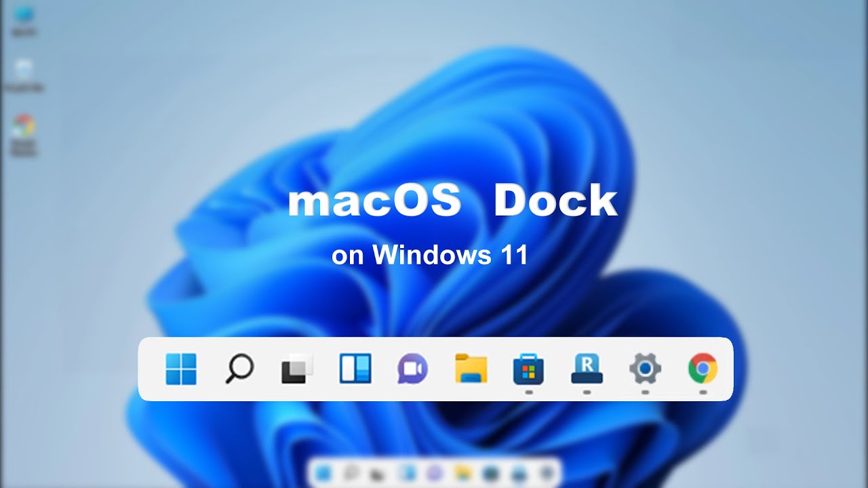This screenshot has height=488, width=868.
Task: Select the This PC desktop icon
Action: [24, 20]
